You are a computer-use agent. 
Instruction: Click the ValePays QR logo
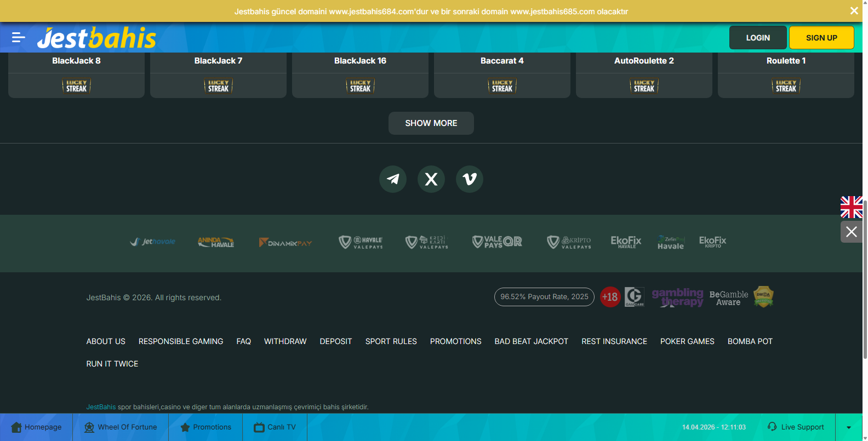coord(497,242)
